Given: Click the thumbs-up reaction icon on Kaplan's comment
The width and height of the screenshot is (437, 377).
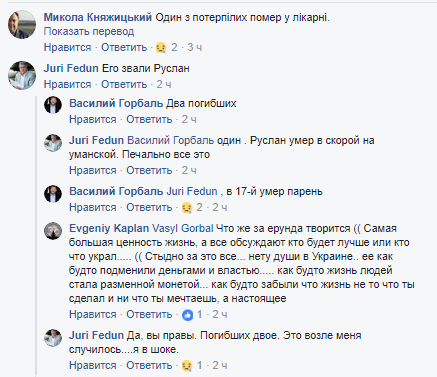Looking at the screenshot, I should point(188,315).
